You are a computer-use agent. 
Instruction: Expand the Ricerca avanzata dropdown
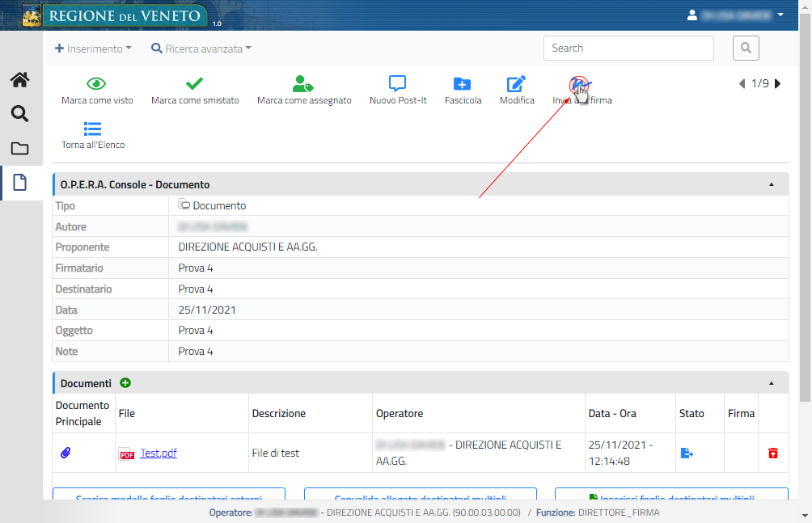tap(201, 49)
